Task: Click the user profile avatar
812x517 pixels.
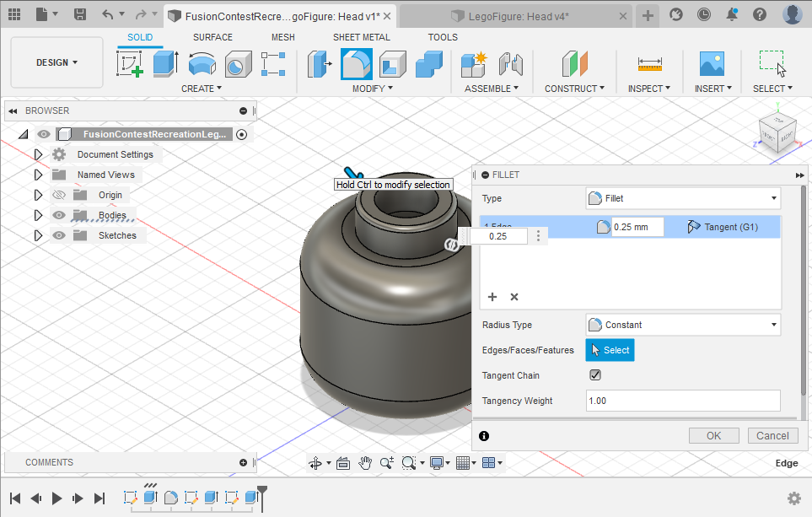Action: click(x=793, y=14)
